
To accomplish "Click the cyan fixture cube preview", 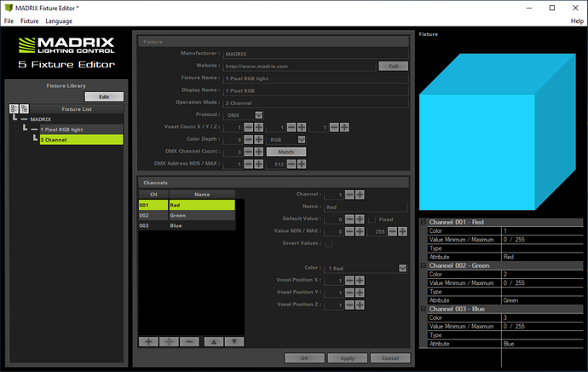I will [498, 131].
